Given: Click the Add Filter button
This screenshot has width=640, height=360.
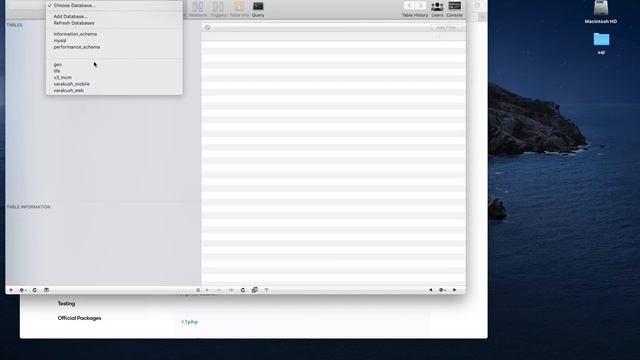Looking at the screenshot, I should coord(446,27).
